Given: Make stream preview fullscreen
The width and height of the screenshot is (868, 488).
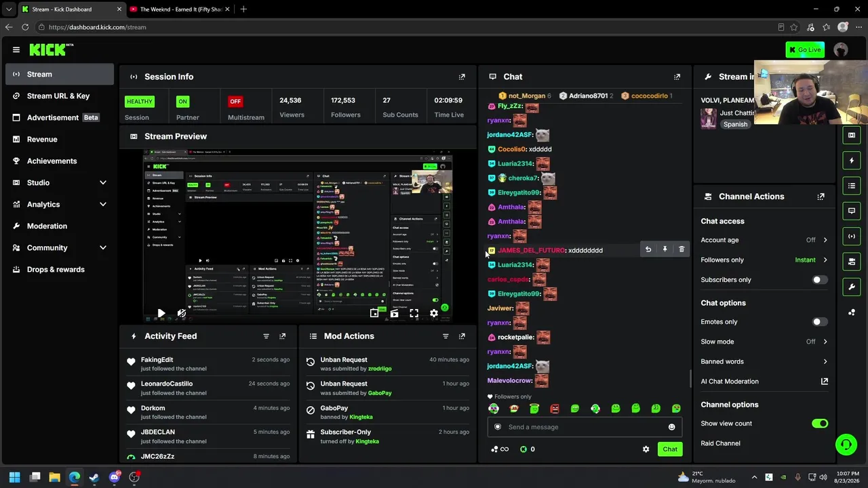Looking at the screenshot, I should 414,313.
